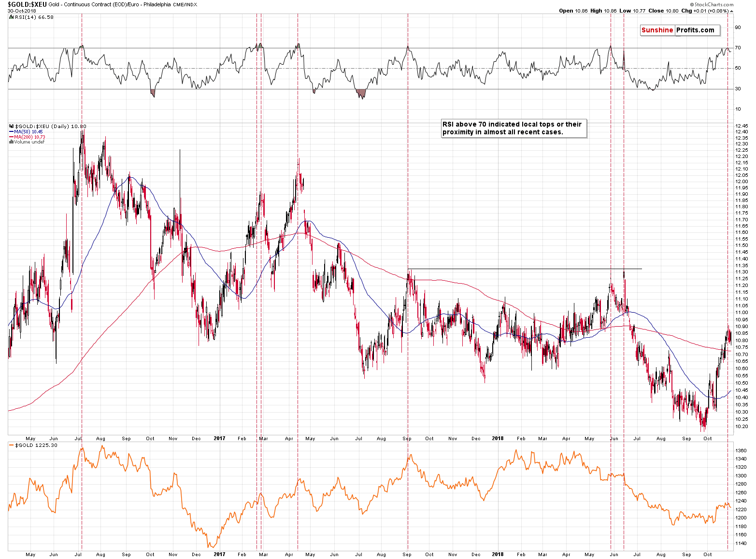Select the $GOLD:$XEU ticker symbol title
This screenshot has width=756, height=559.
(27, 4)
